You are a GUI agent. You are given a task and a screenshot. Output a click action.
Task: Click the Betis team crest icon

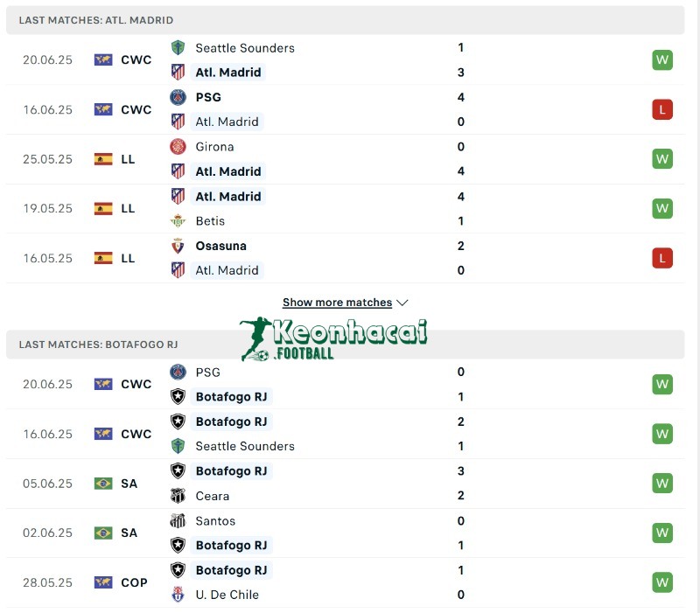[178, 221]
